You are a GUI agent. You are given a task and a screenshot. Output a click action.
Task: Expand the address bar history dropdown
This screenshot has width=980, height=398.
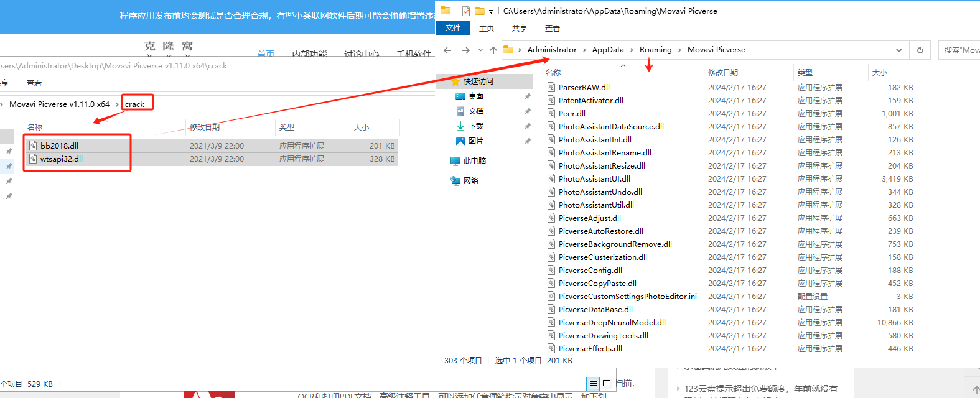(x=899, y=50)
